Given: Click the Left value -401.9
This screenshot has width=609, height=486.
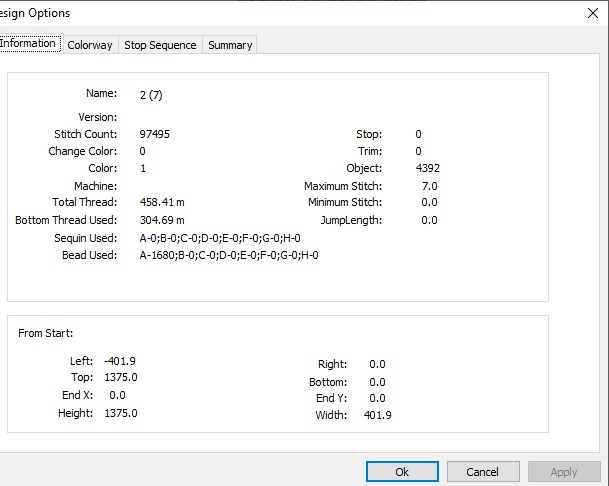Looking at the screenshot, I should [x=120, y=361].
